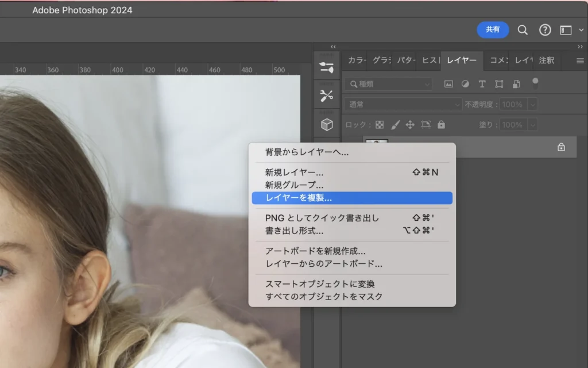Filter layers by pixel layer icon

pyautogui.click(x=448, y=84)
